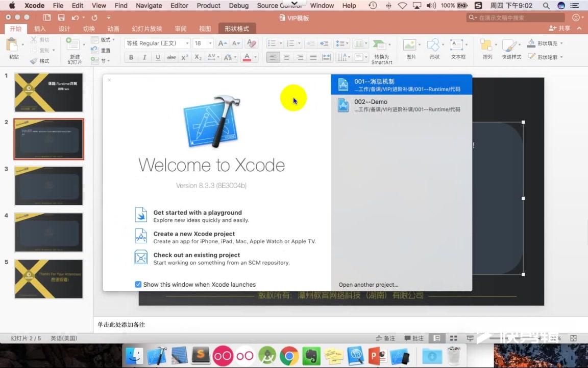Uncheck Show this window when Xcode launches
This screenshot has height=368, width=588.
(x=138, y=284)
